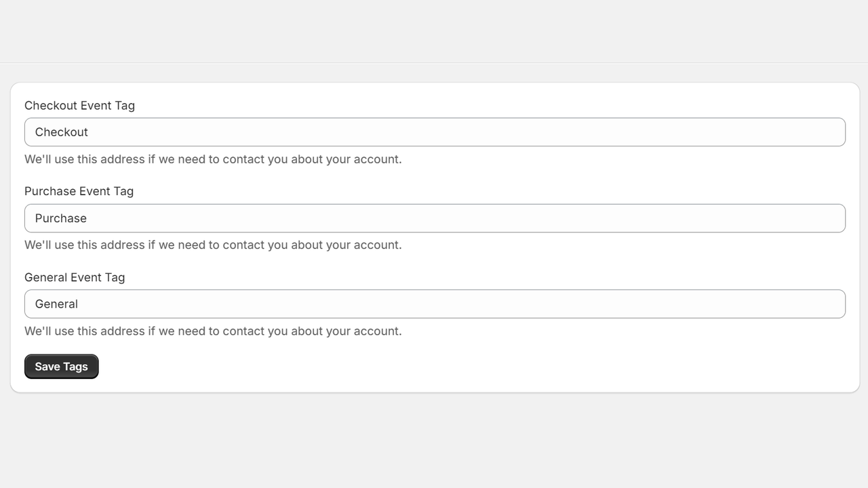Select the text 'Purchase' in the second field

pyautogui.click(x=60, y=218)
